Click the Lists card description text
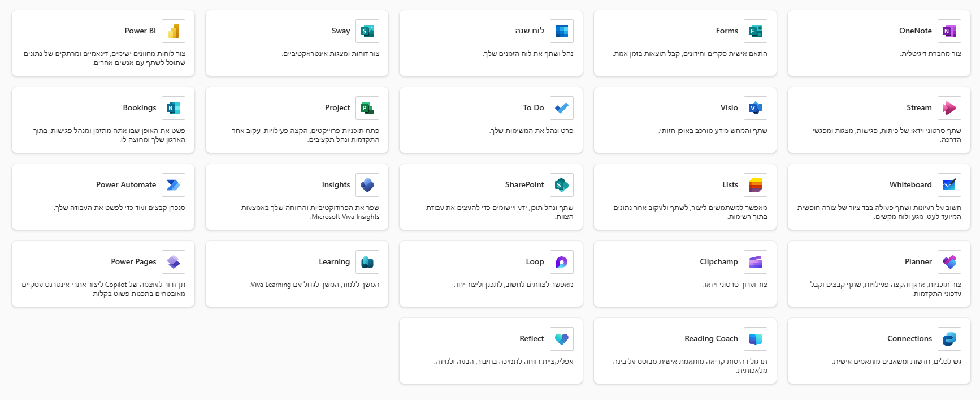 [x=691, y=212]
